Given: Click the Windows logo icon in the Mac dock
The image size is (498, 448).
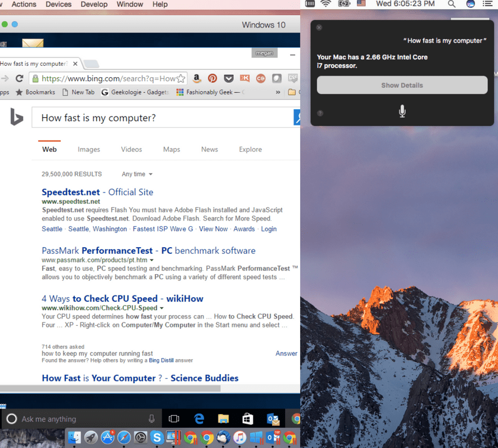Looking at the screenshot, I should (257, 438).
